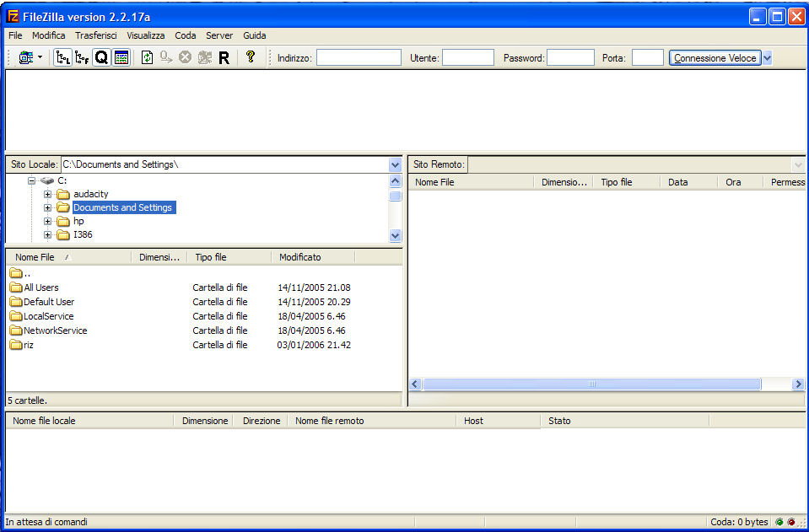Click remote Nome File column header
809x532 pixels.
[471, 182]
